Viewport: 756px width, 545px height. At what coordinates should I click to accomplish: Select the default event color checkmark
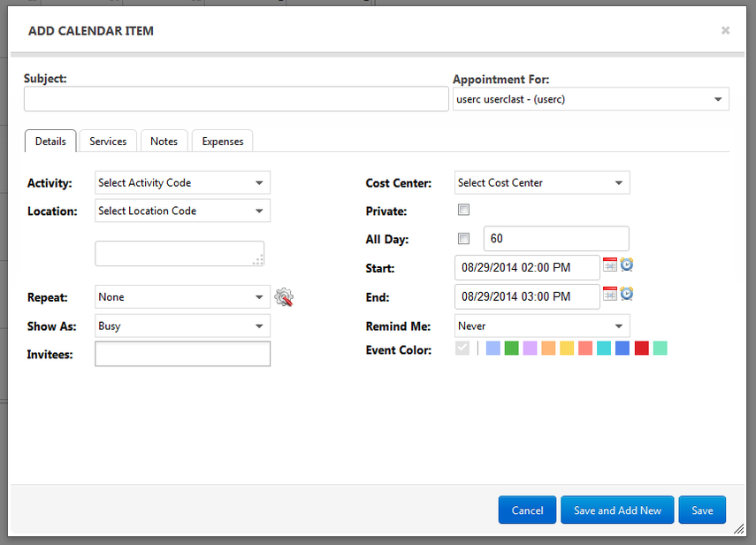click(x=462, y=348)
